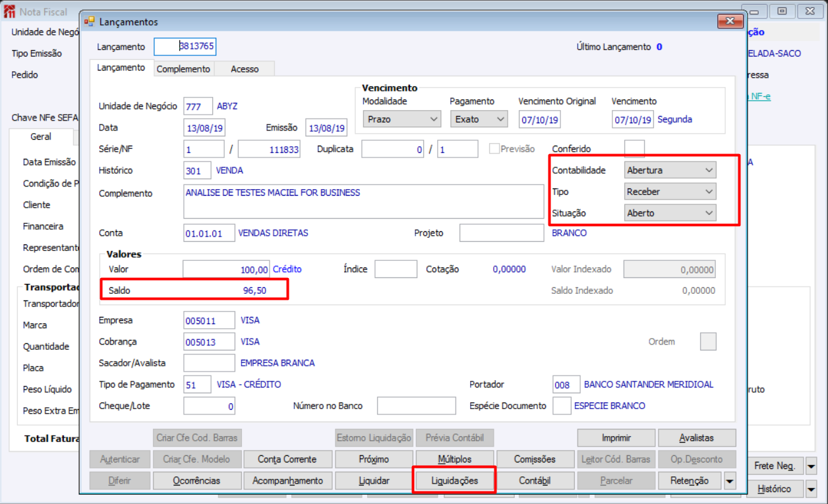Click the Histórico code field 301
The width and height of the screenshot is (828, 504).
coord(197,170)
